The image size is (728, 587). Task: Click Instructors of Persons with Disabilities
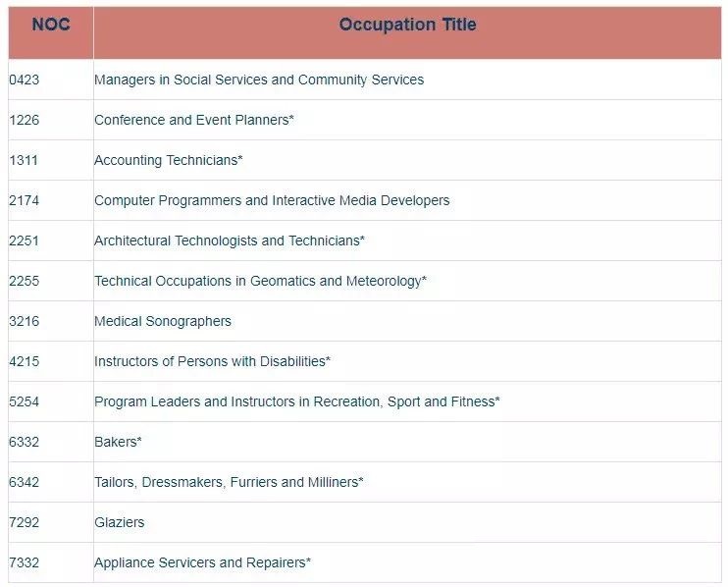coord(212,361)
